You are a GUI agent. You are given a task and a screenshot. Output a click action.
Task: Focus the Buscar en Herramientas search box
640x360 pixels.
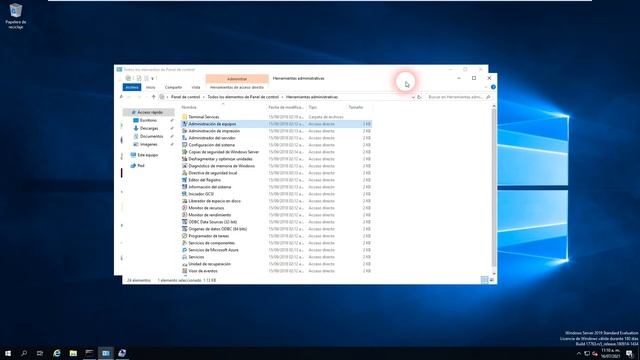point(458,97)
